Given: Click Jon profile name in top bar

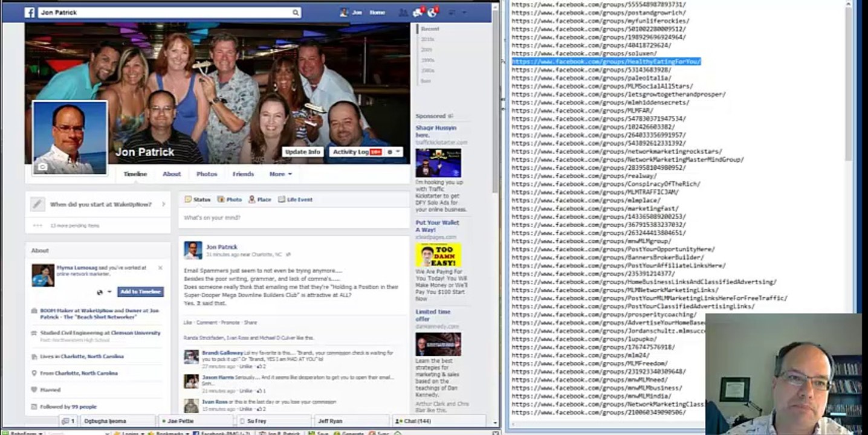Looking at the screenshot, I should click(x=357, y=12).
